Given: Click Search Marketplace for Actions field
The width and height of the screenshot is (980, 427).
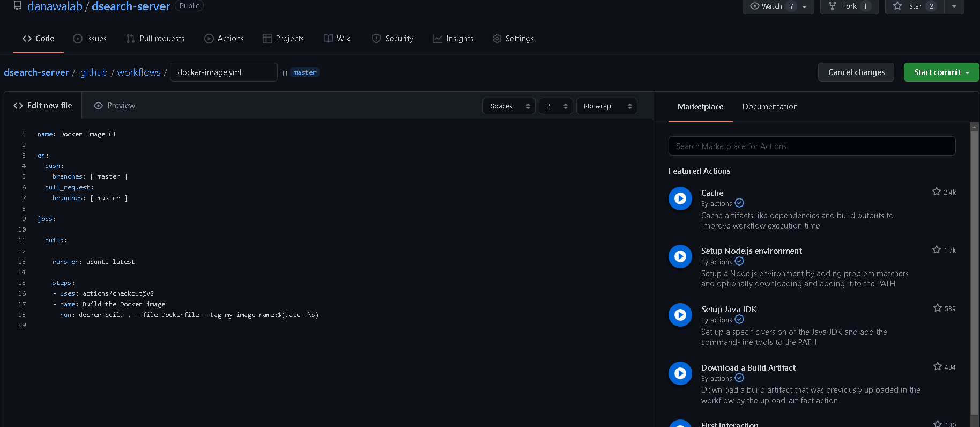Looking at the screenshot, I should point(812,146).
